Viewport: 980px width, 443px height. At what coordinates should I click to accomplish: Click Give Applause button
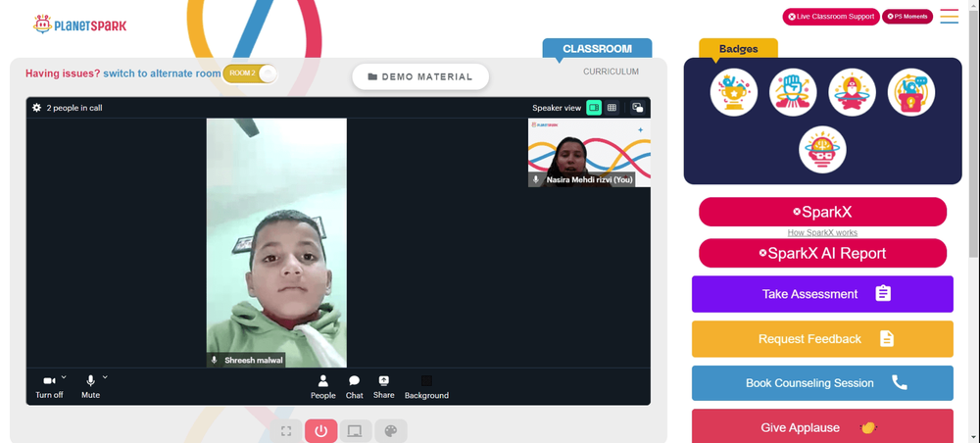tap(822, 427)
